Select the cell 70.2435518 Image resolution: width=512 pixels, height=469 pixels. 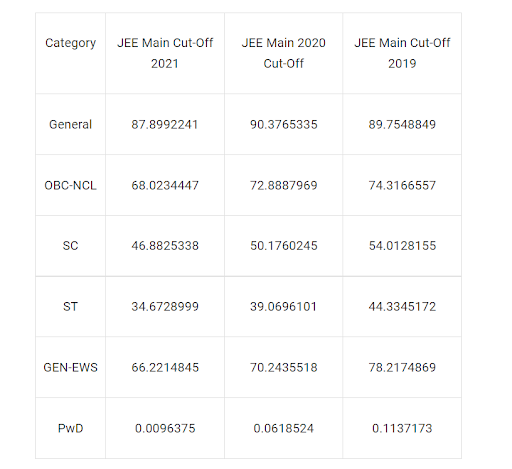point(284,367)
